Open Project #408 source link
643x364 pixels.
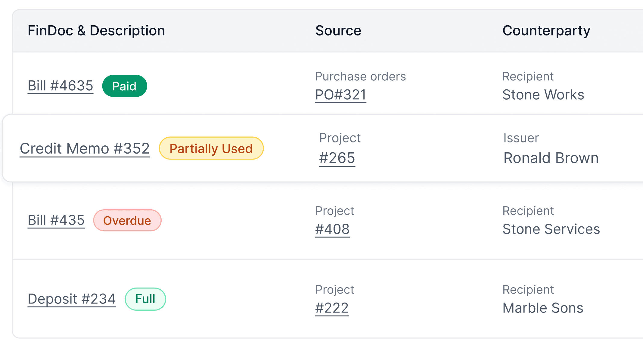332,229
